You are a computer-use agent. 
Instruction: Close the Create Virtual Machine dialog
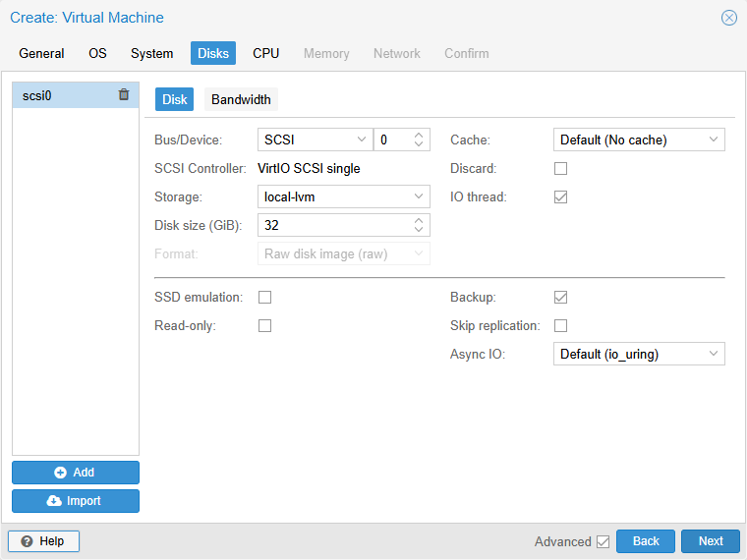click(x=729, y=18)
